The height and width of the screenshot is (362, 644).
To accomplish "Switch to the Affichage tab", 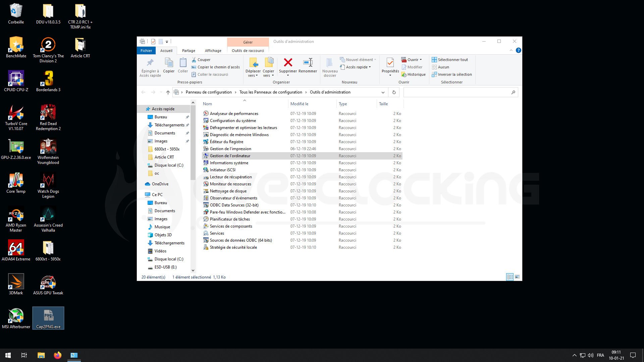I will tap(213, 51).
